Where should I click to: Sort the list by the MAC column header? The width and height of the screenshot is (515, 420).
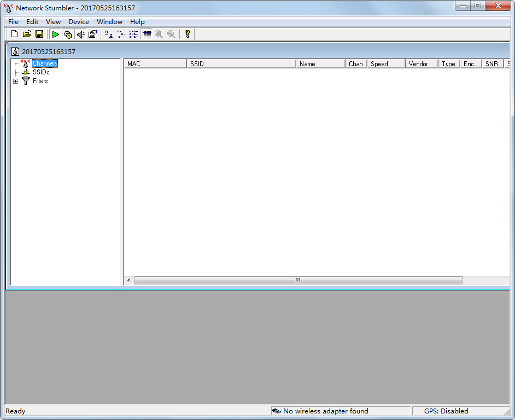pos(155,64)
